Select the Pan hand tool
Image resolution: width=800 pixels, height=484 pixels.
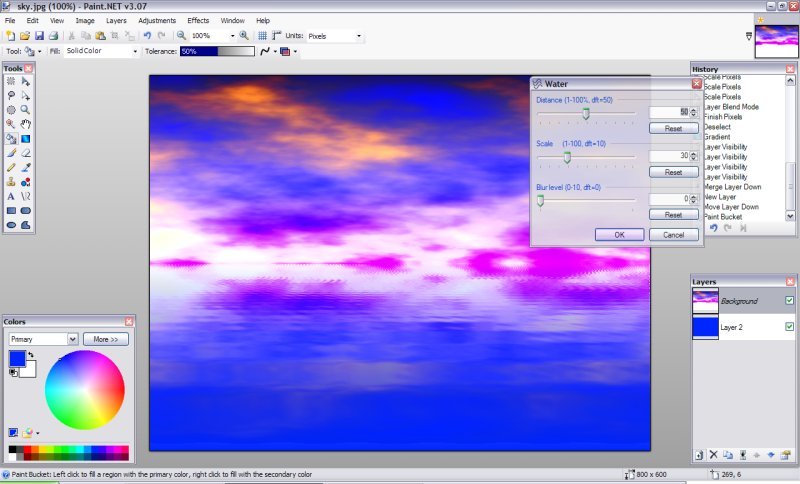point(25,124)
